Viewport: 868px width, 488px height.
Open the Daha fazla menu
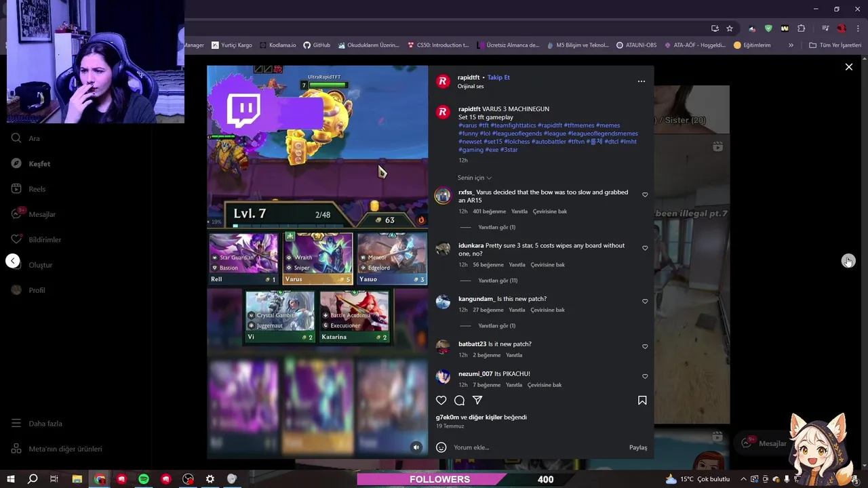[37, 424]
